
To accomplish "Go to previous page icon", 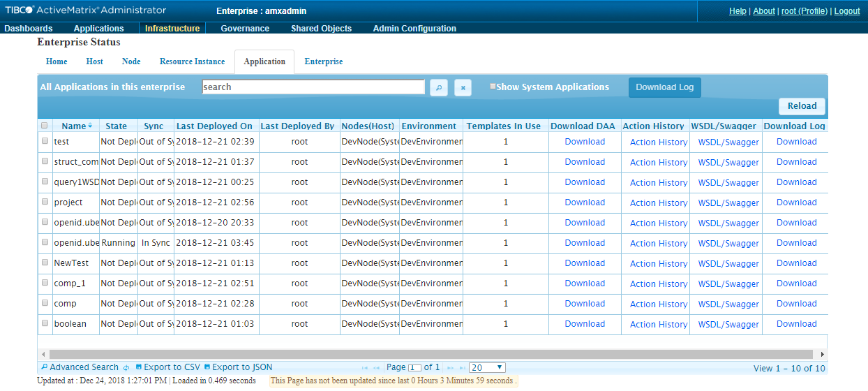I will click(x=377, y=368).
